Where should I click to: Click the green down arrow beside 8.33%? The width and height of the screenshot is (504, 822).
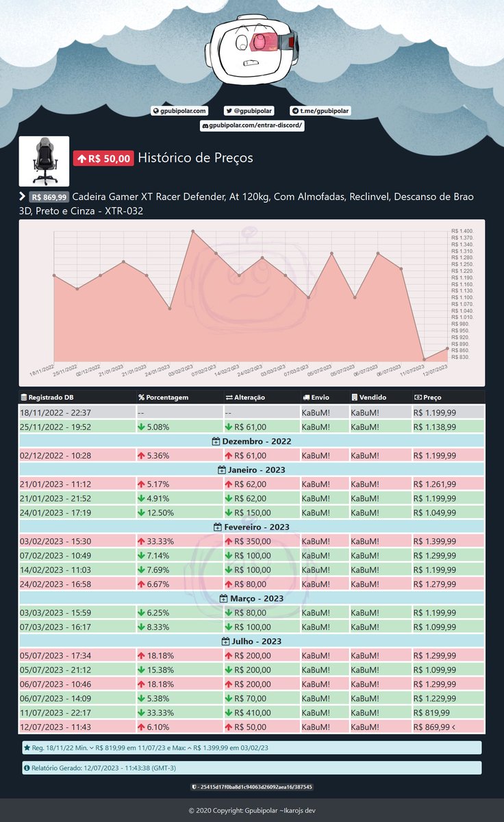(x=142, y=627)
